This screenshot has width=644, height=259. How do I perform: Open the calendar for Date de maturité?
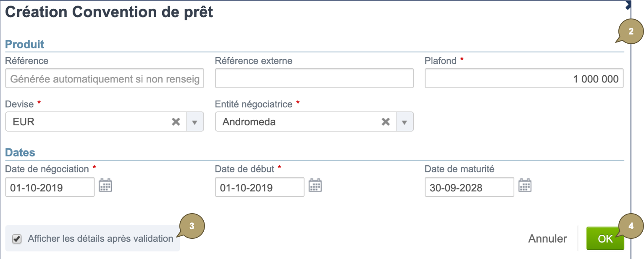[526, 186]
